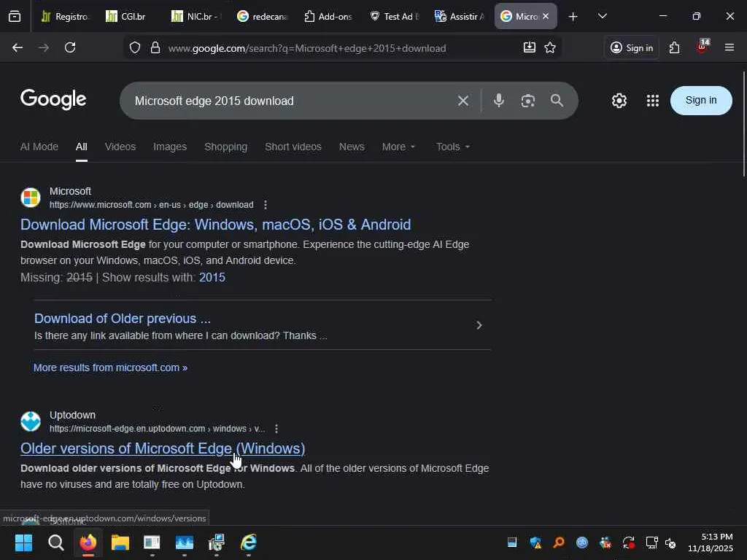Switch to the redecanais tab

pyautogui.click(x=263, y=17)
